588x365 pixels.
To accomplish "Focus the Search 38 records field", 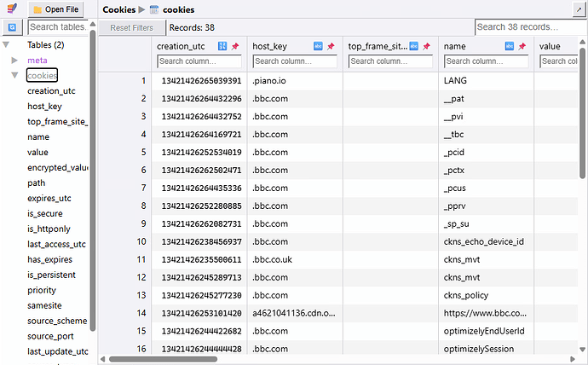I will 531,27.
